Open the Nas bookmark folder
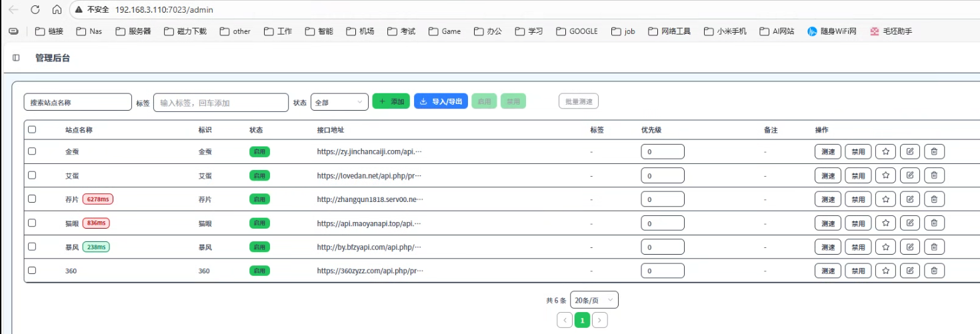Image resolution: width=980 pixels, height=334 pixels. tap(89, 31)
